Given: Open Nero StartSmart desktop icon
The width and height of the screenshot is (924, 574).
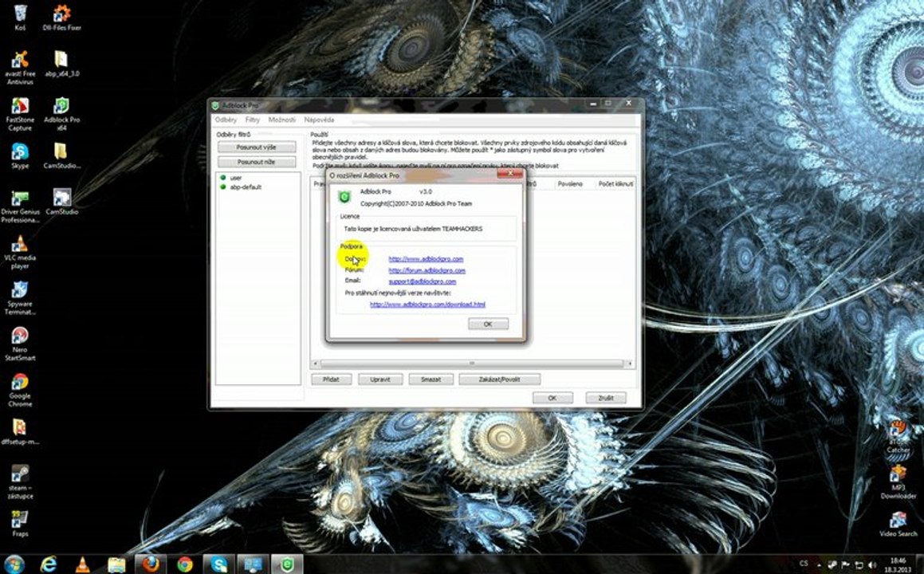Looking at the screenshot, I should point(20,344).
